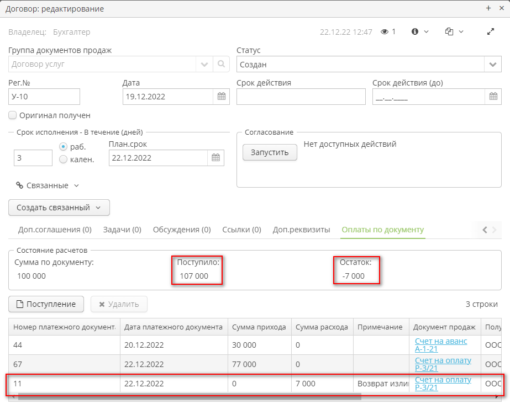510x420 pixels.
Task: Open the Создать связанный dropdown button
Action: coord(59,208)
